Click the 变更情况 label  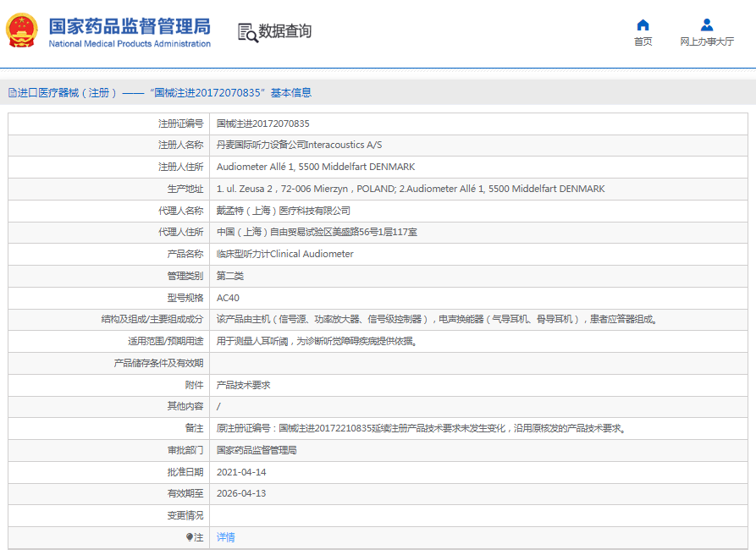click(x=185, y=515)
